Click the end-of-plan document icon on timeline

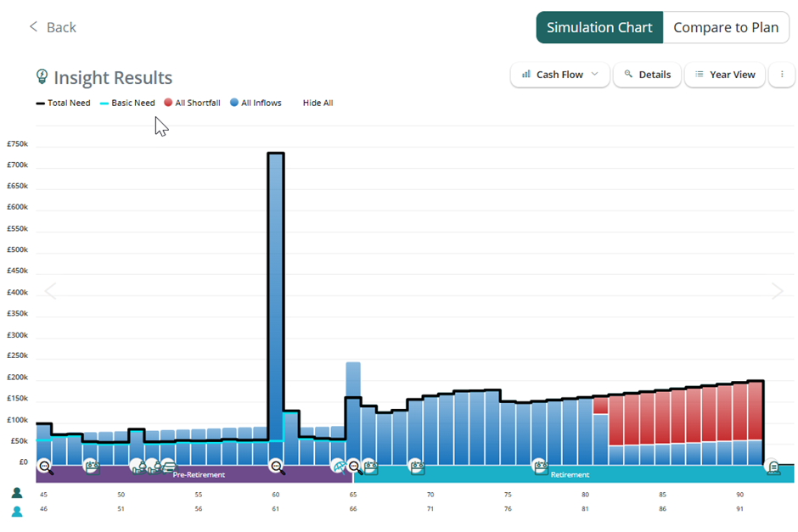point(773,467)
